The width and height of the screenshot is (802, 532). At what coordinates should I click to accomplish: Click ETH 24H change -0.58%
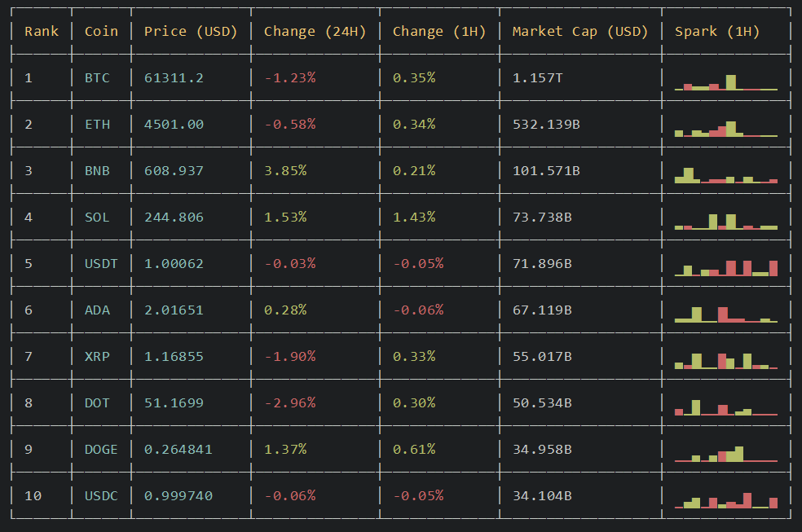click(x=290, y=125)
